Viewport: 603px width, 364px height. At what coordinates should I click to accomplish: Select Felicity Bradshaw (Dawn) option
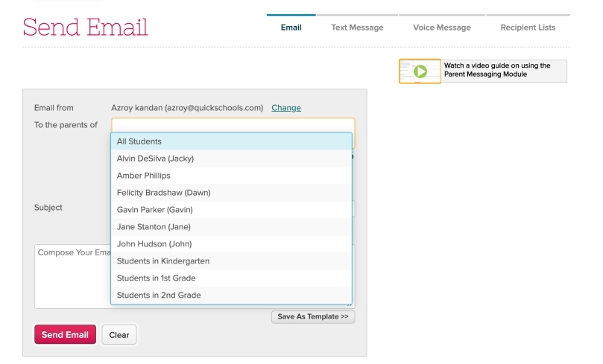(x=231, y=193)
